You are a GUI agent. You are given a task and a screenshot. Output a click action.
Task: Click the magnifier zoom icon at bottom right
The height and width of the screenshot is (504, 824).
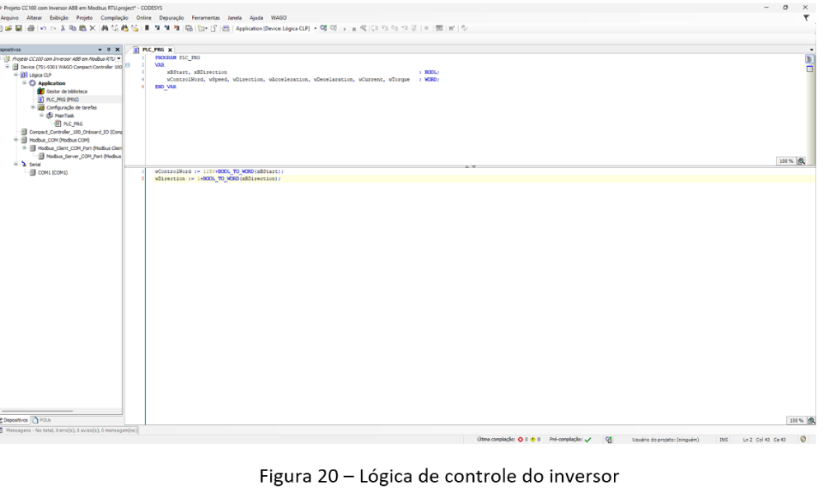coord(812,420)
